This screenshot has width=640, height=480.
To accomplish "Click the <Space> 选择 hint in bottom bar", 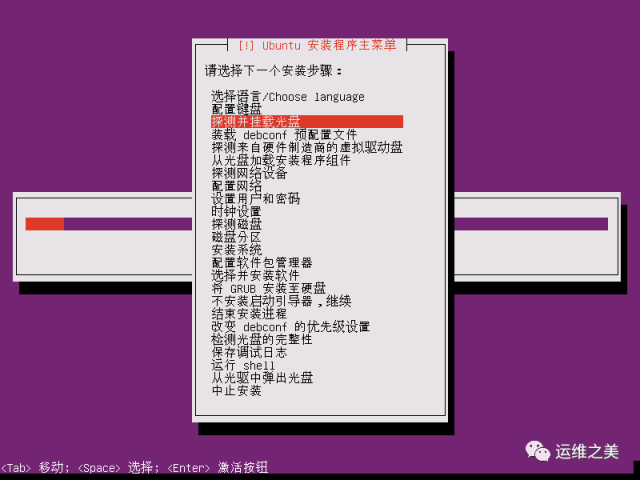I will 118,467.
